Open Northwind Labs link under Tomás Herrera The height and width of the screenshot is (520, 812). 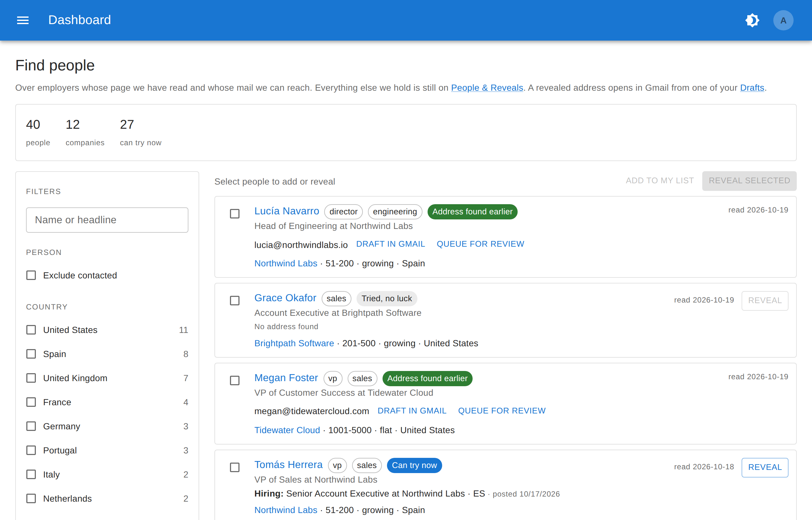point(285,510)
